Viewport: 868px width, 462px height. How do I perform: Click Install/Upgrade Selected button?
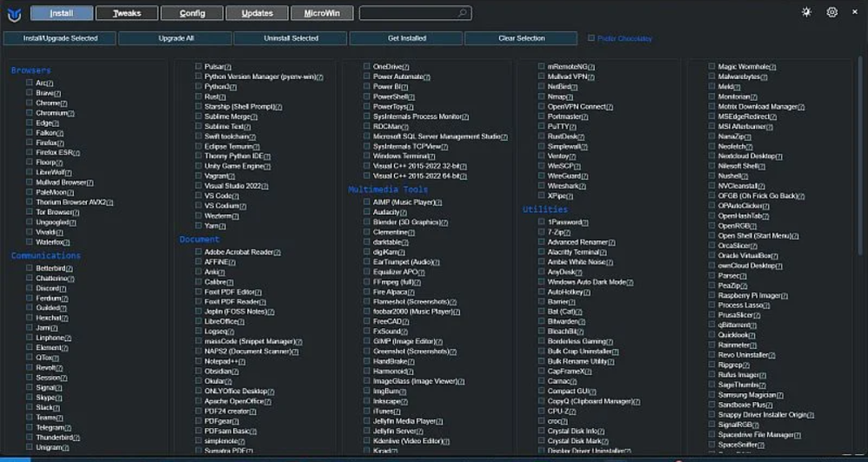pos(60,38)
